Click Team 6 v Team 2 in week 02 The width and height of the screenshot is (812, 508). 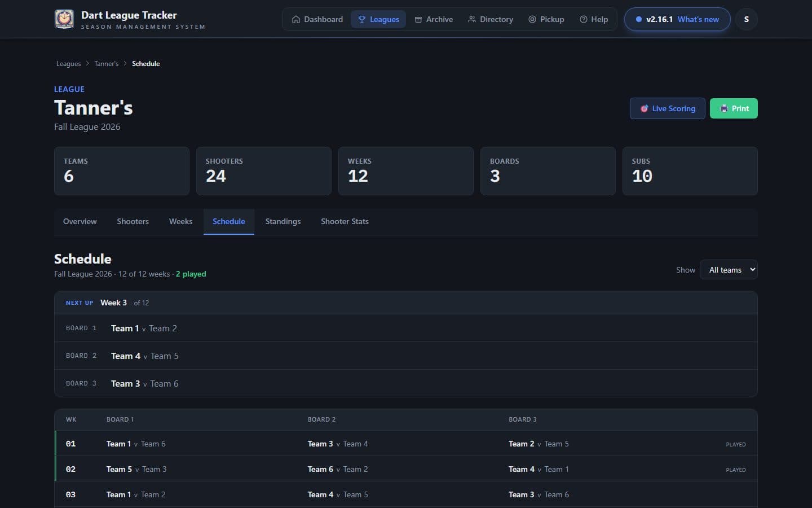click(338, 469)
